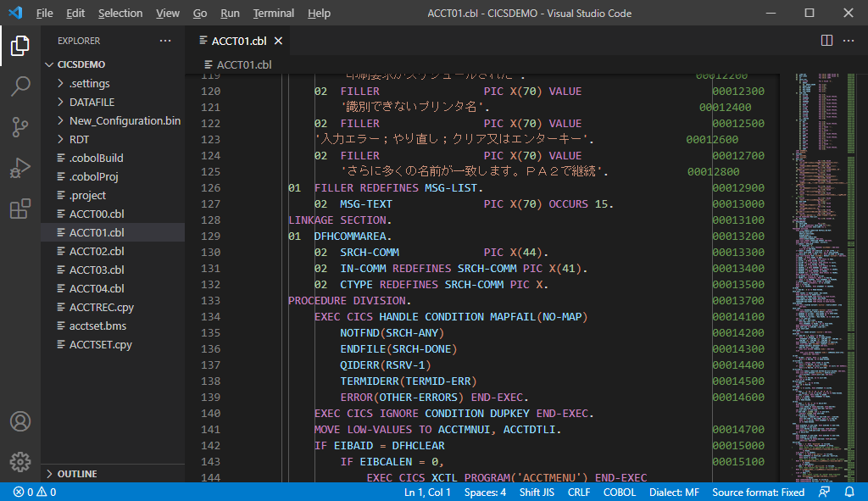Click the feedback icon in status bar

(x=824, y=492)
